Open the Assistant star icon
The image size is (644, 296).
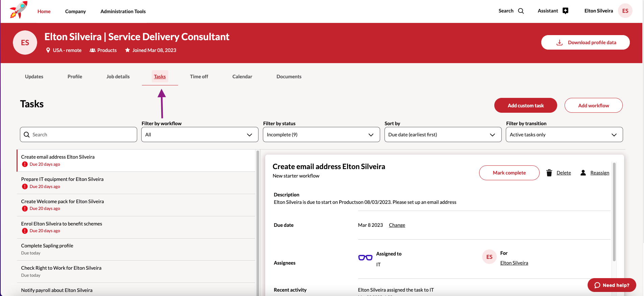[x=565, y=11]
